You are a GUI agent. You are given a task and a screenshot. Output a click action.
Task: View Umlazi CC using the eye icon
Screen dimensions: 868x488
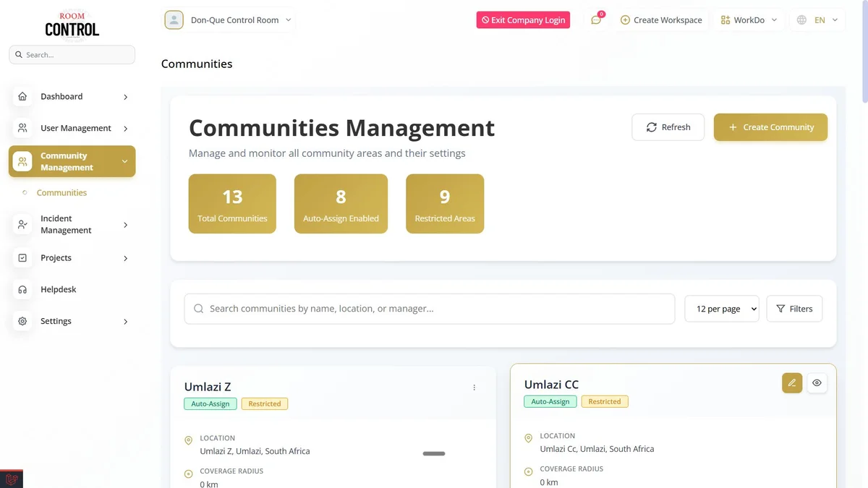[817, 383]
